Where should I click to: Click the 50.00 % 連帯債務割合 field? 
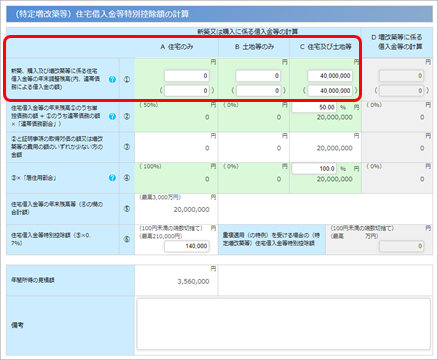(314, 107)
